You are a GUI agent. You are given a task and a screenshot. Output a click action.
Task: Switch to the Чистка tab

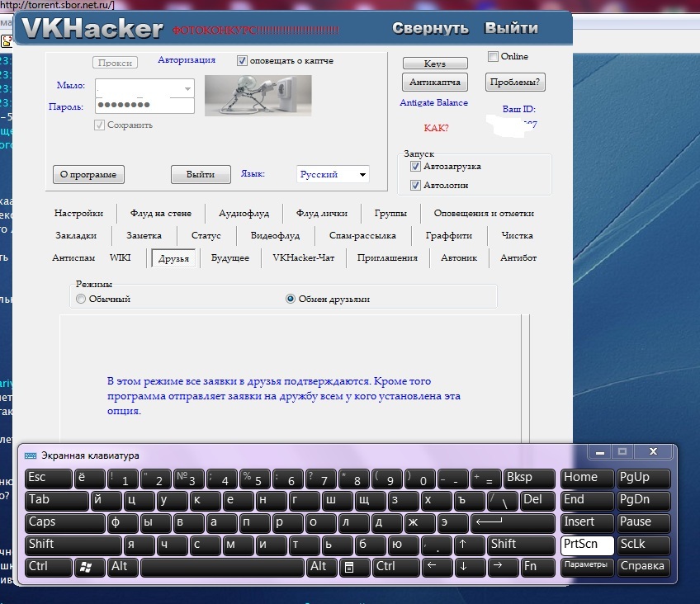(517, 235)
